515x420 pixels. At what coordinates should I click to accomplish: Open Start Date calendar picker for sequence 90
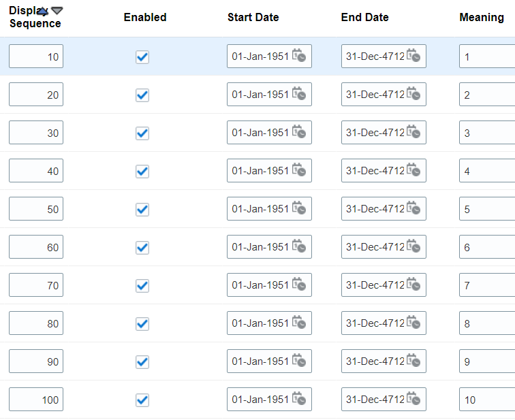[299, 361]
